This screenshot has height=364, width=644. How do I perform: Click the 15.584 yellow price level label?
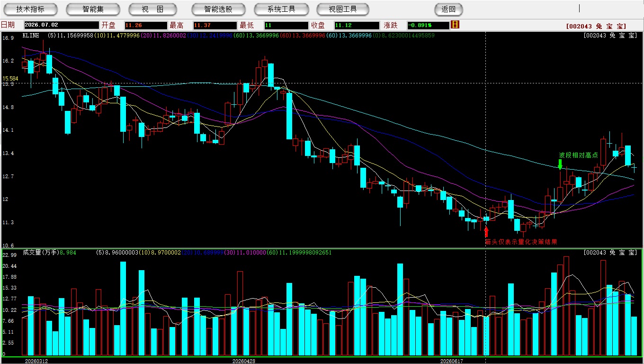[x=10, y=79]
